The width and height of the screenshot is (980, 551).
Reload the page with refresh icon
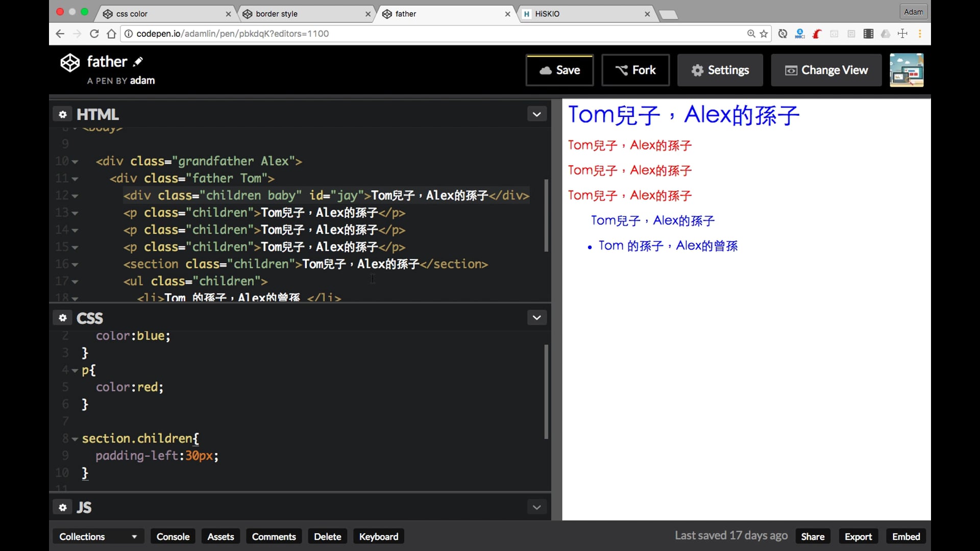click(94, 34)
